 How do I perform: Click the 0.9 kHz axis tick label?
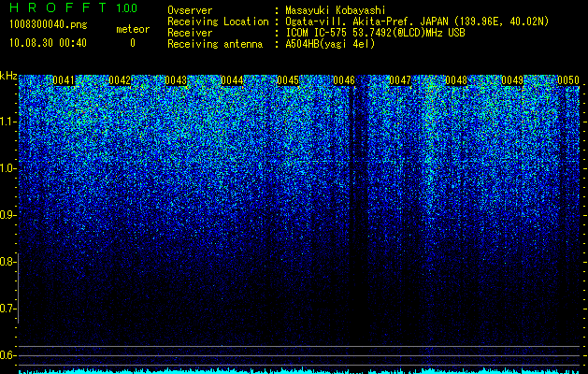[x=7, y=215]
